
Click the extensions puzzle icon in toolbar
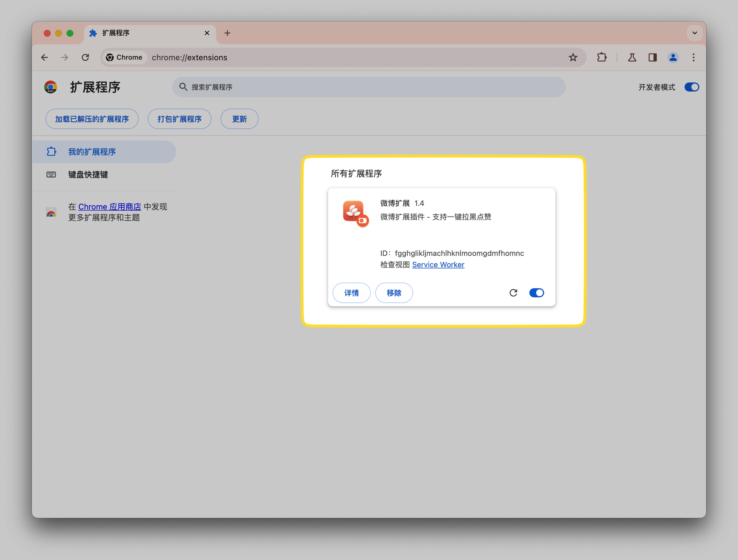pos(602,57)
